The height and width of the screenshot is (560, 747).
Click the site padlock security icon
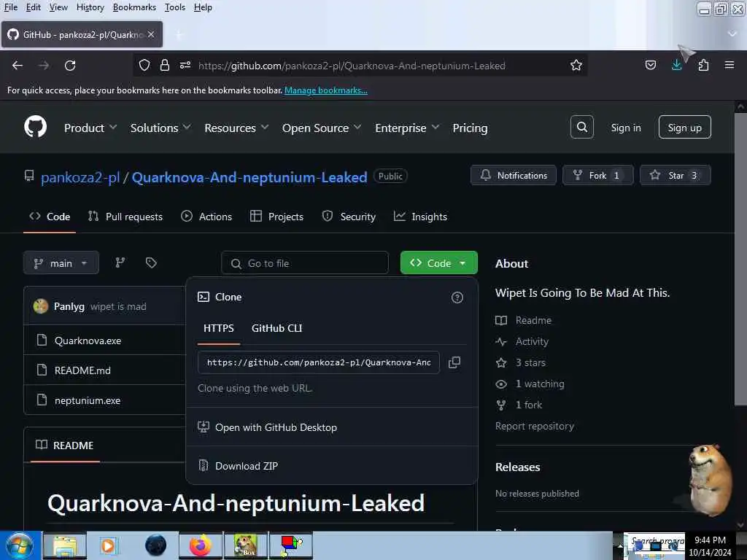click(165, 65)
